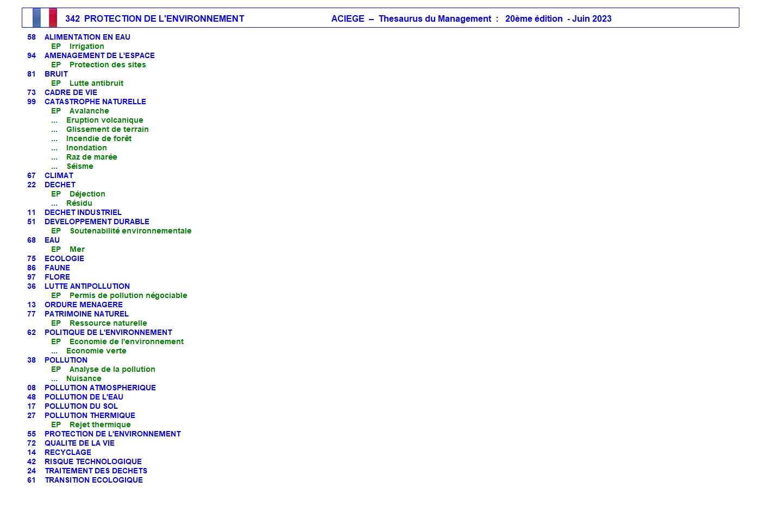Open the POLLUTION THERMIQUE descriptor
Image resolution: width=766 pixels, height=532 pixels.
point(90,415)
